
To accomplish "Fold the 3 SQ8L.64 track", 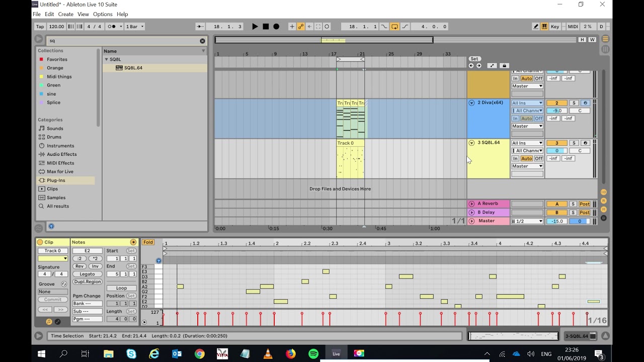I will pos(471,143).
